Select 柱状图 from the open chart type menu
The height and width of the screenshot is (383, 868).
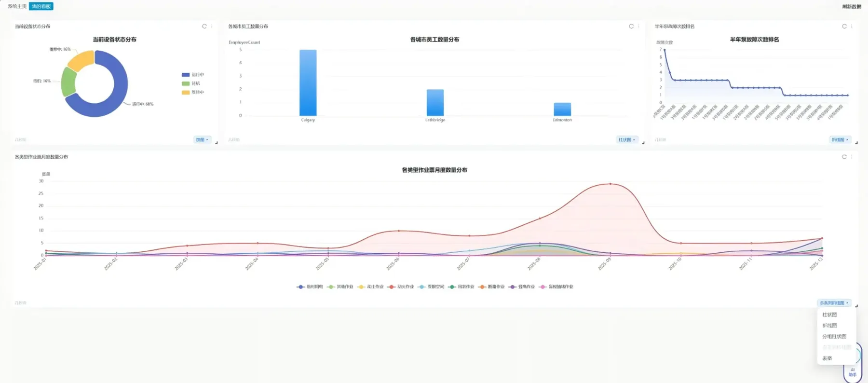coord(829,315)
